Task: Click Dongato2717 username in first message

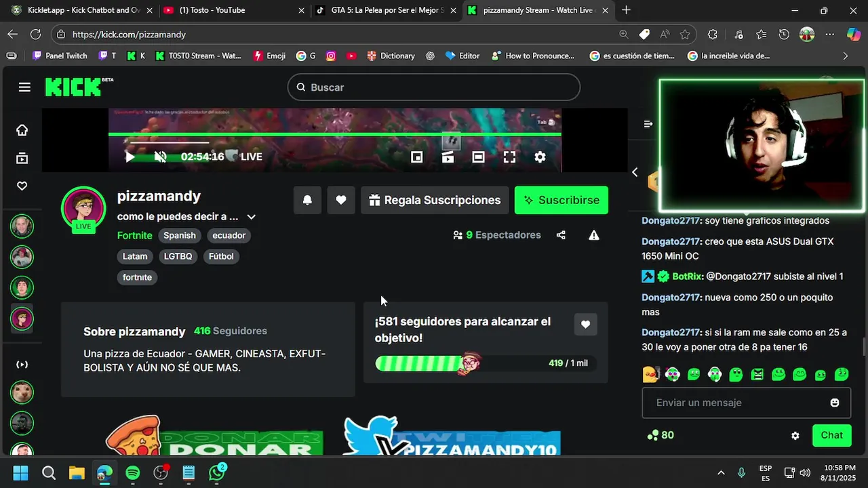Action: click(x=671, y=220)
